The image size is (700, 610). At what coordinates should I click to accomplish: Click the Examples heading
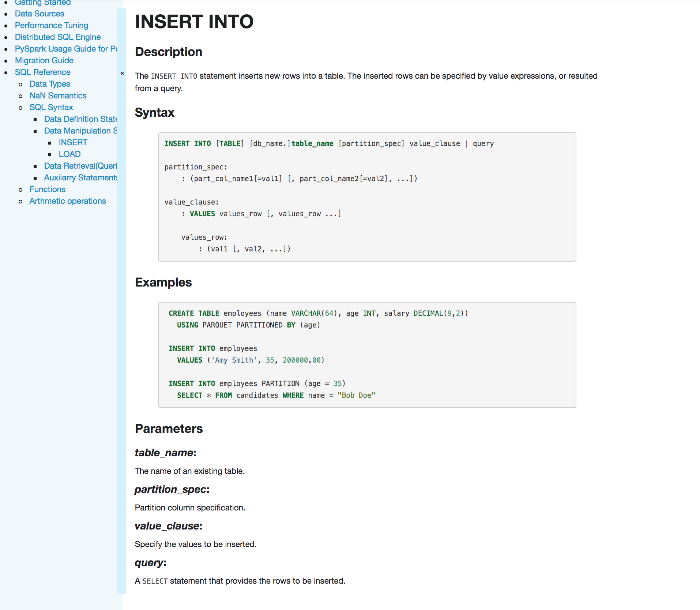click(x=163, y=282)
